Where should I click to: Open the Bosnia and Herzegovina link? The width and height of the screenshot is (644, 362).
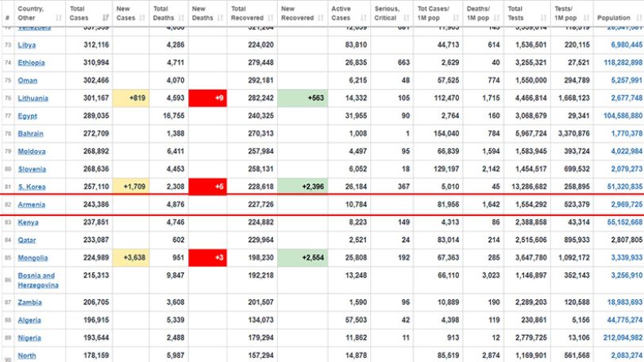click(38, 280)
